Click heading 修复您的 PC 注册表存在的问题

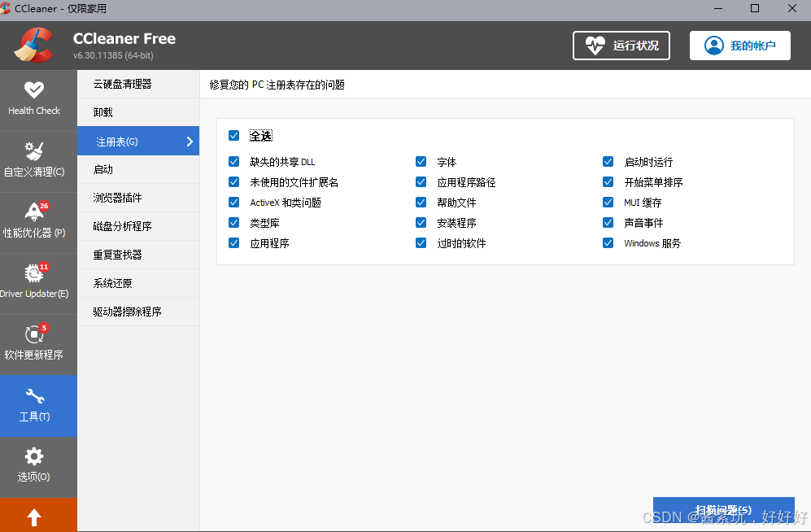tap(277, 85)
